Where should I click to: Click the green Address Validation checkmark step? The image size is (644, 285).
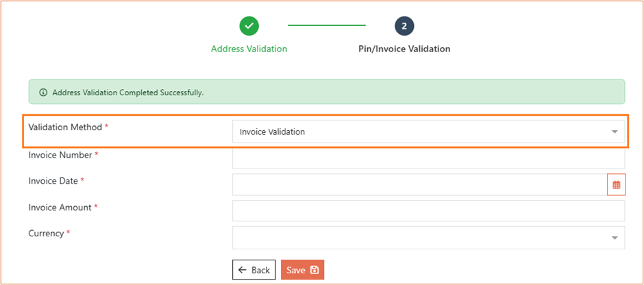click(x=249, y=26)
